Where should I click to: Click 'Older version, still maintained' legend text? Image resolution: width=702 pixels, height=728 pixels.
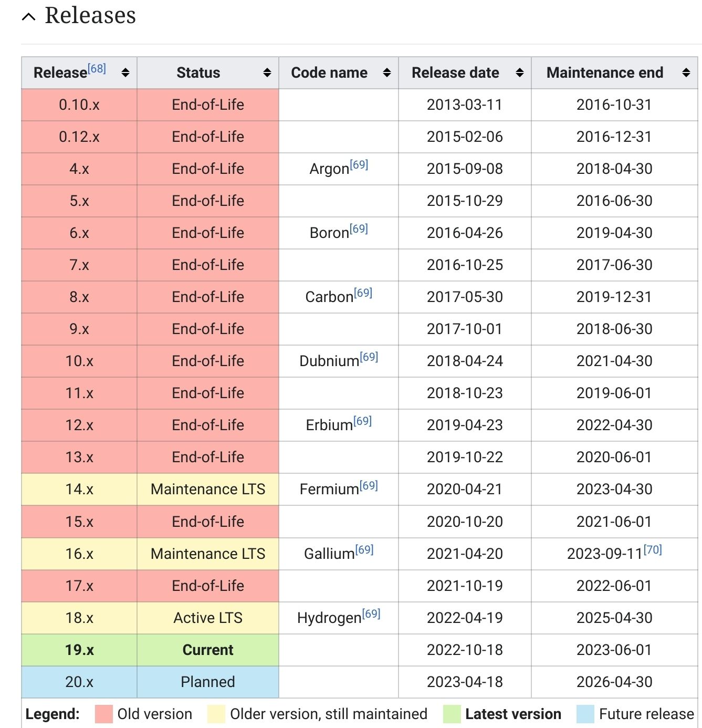(x=329, y=714)
